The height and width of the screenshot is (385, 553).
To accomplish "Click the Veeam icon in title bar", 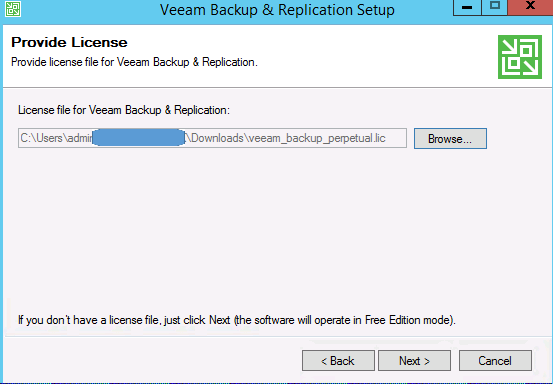I will pos(13,9).
